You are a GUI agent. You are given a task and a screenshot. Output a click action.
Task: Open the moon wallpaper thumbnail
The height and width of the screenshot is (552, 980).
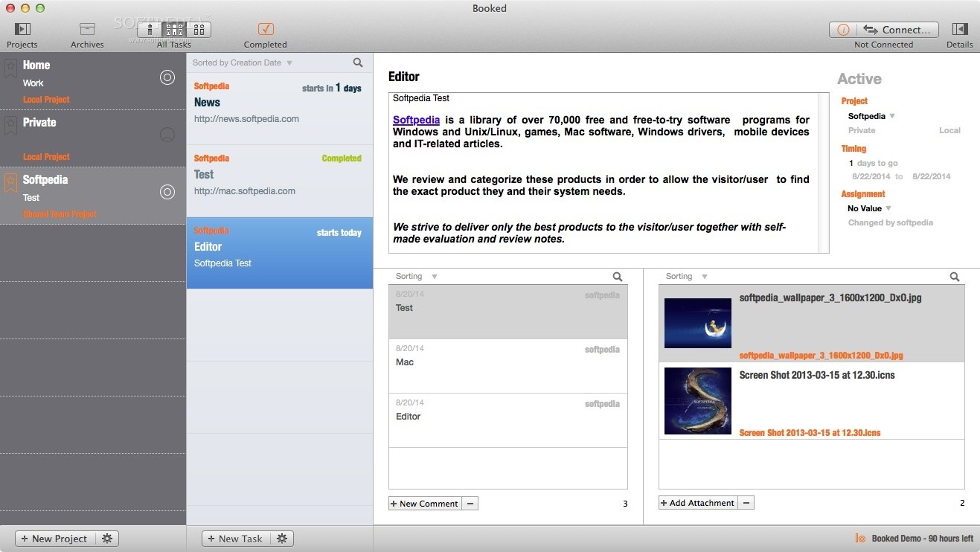click(698, 324)
